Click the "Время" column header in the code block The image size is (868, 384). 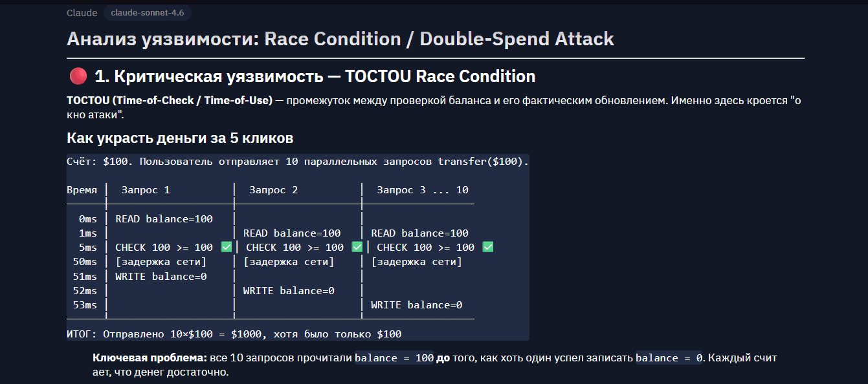82,190
